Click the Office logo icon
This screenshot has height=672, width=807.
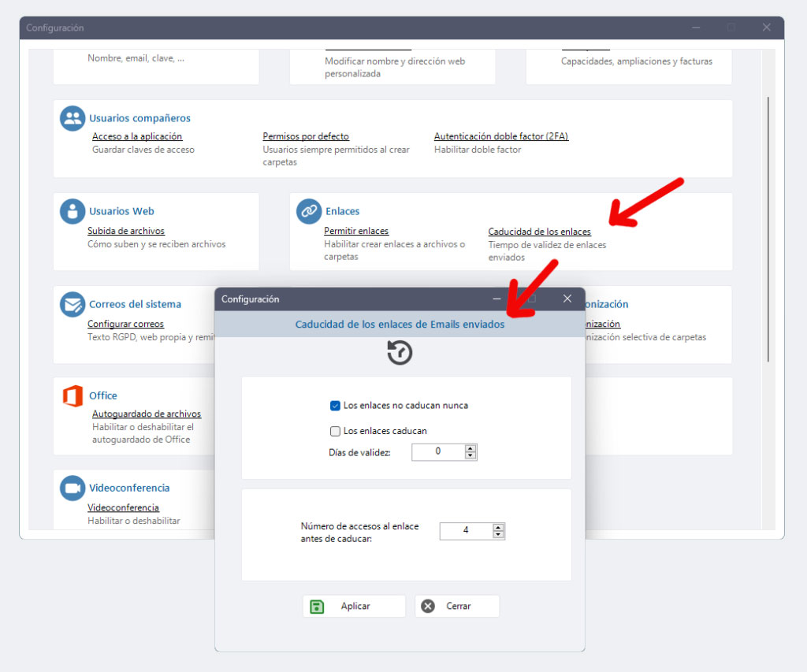click(x=73, y=395)
